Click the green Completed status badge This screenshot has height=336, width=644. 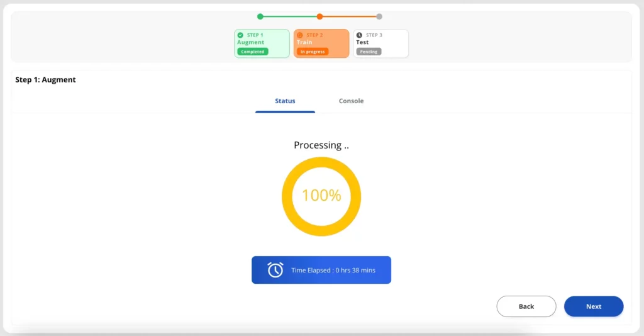pos(252,52)
